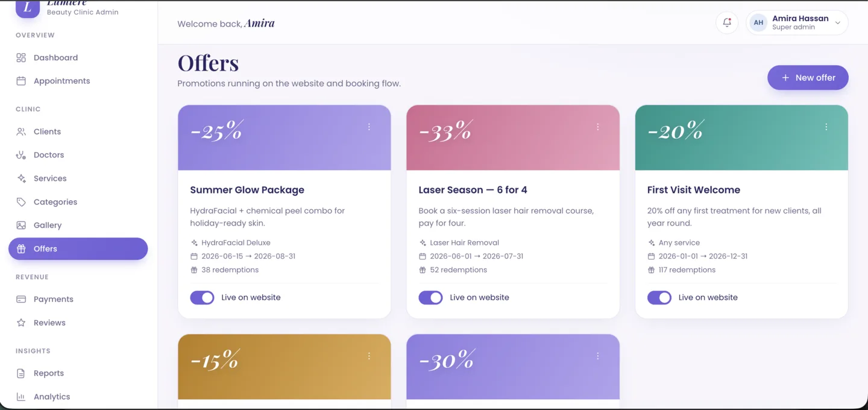868x410 pixels.
Task: Go to Dashboard in sidebar
Action: [78, 58]
